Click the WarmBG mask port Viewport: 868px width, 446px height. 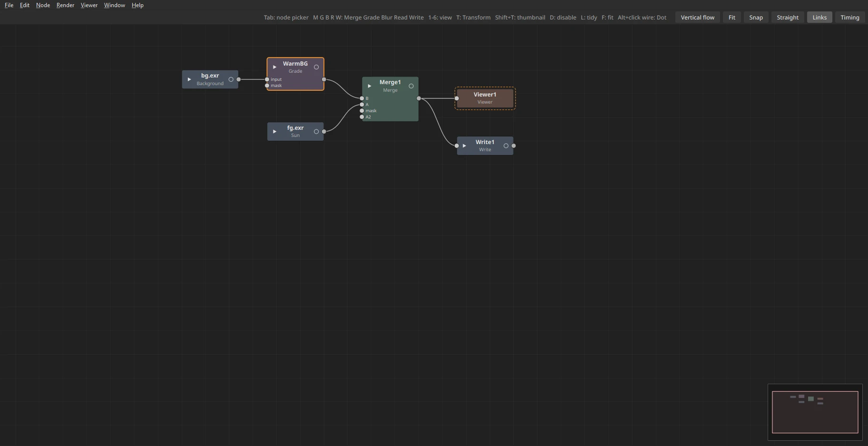pyautogui.click(x=267, y=86)
